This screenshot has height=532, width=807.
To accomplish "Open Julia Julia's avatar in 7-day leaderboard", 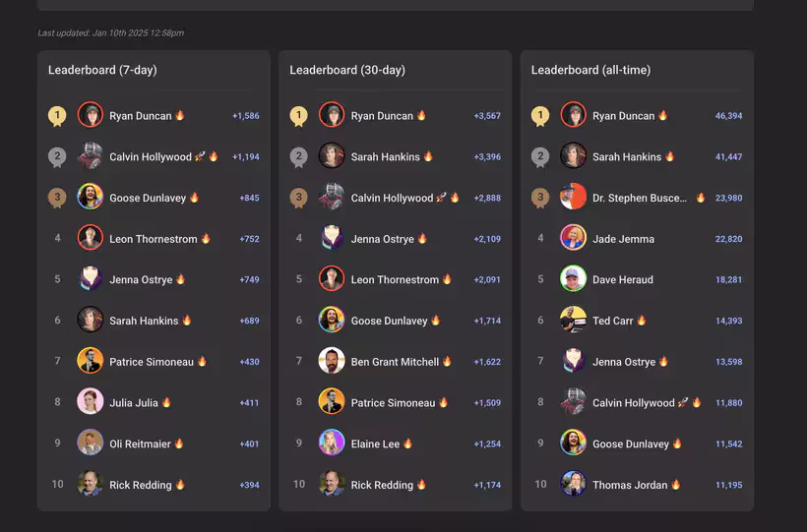I will 91,402.
